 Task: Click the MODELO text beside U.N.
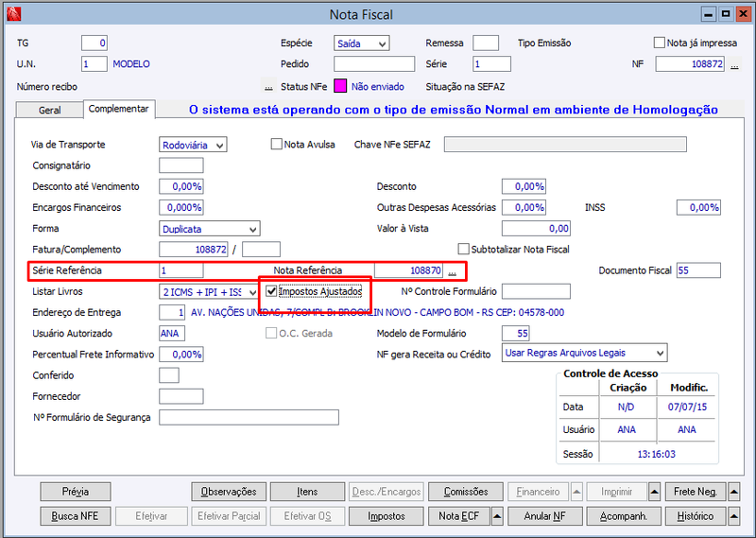point(131,64)
